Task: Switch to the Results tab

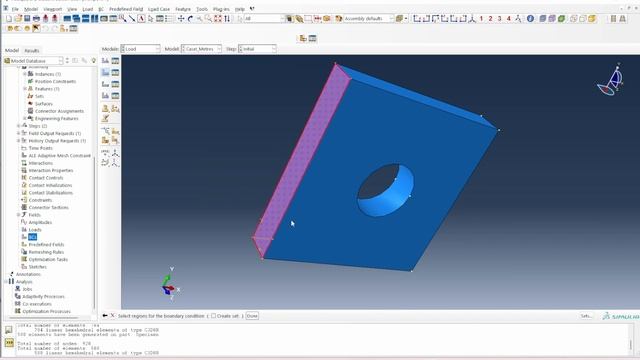Action: (x=32, y=50)
